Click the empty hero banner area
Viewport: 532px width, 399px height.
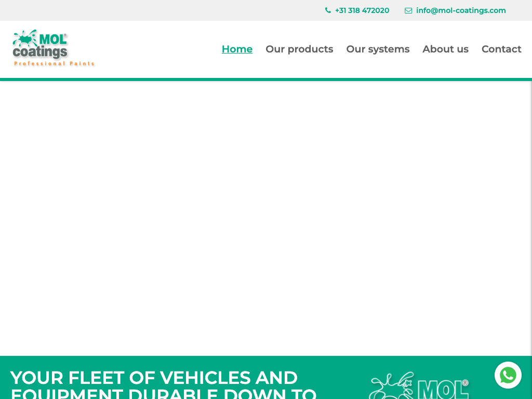(x=265, y=218)
